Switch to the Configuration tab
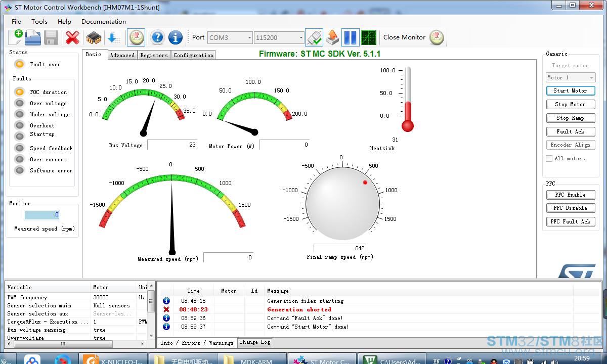The width and height of the screenshot is (607, 364). pyautogui.click(x=193, y=55)
